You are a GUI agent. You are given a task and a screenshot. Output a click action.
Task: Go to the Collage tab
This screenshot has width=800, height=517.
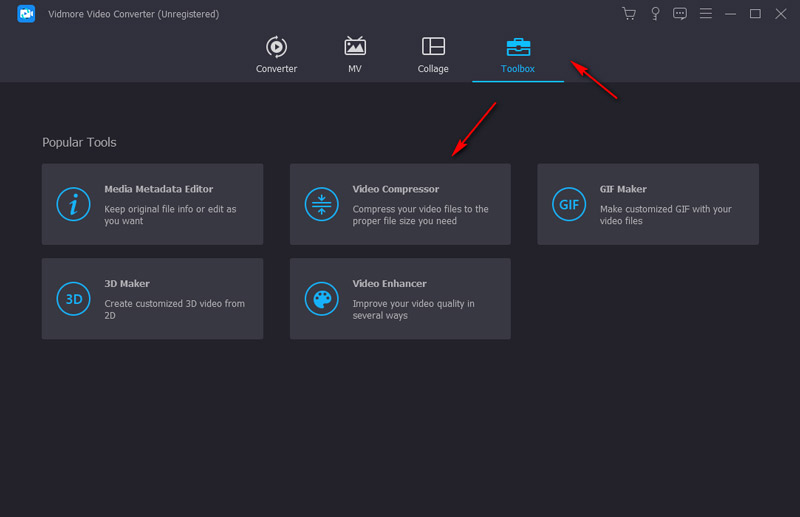pyautogui.click(x=433, y=56)
